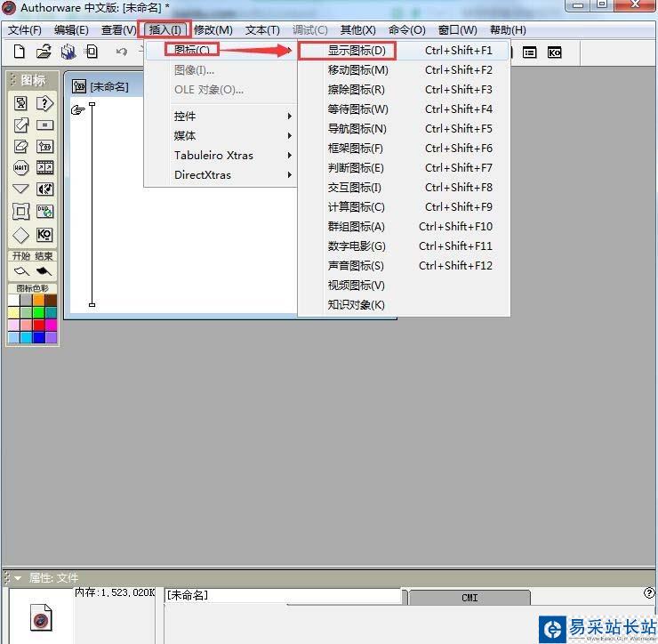Select the Knowledge Object icon in the palette
658x644 pixels.
44,234
